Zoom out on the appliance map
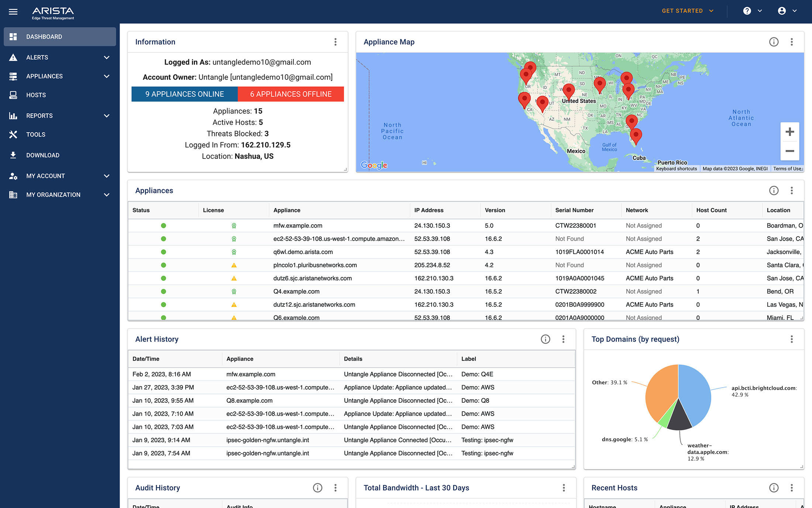Screen dimensions: 812x508 tap(790, 151)
